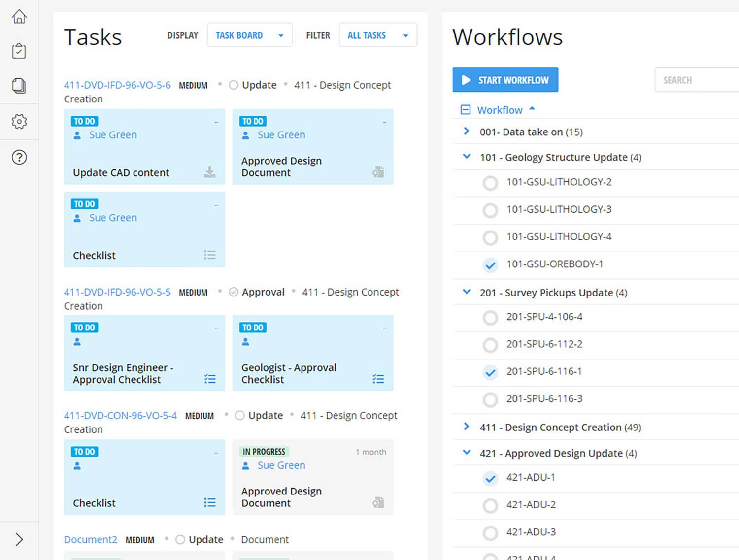Select 421-ADU-2 workflow row

click(x=596, y=506)
